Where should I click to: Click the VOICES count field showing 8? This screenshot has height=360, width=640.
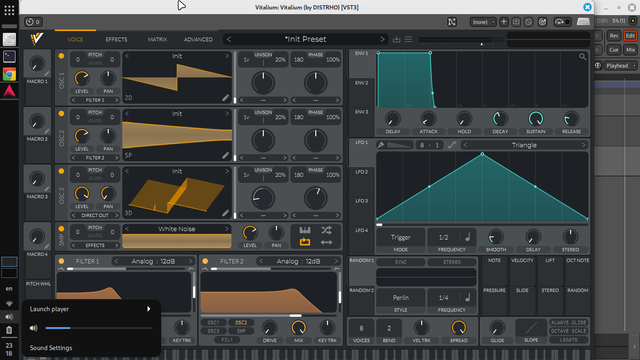pos(361,329)
